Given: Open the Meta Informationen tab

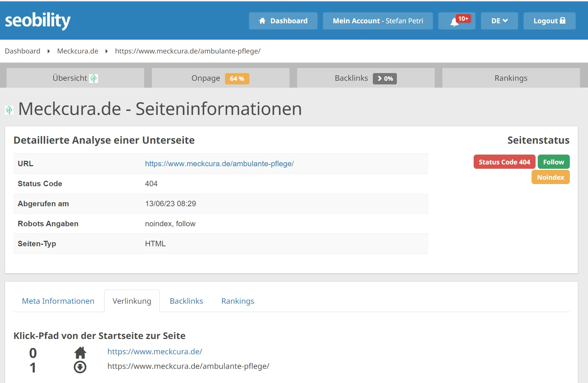Looking at the screenshot, I should [x=58, y=301].
